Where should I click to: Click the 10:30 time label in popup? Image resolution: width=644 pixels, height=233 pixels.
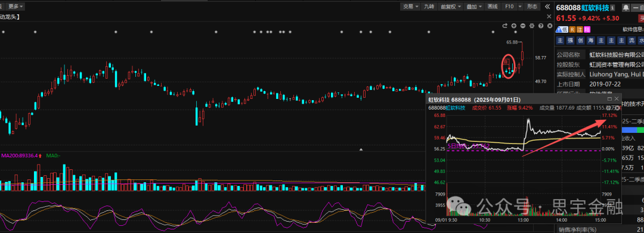click(485, 220)
